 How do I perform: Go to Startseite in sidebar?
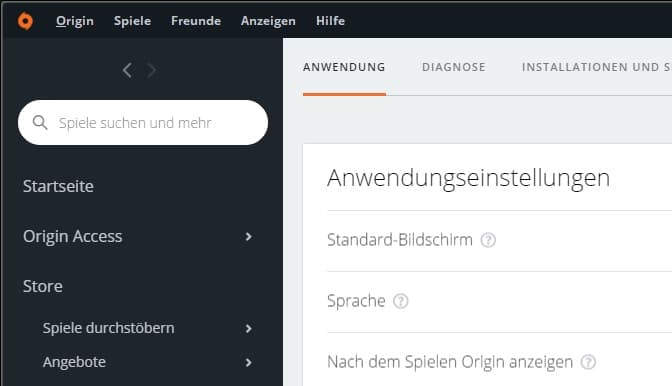point(58,186)
